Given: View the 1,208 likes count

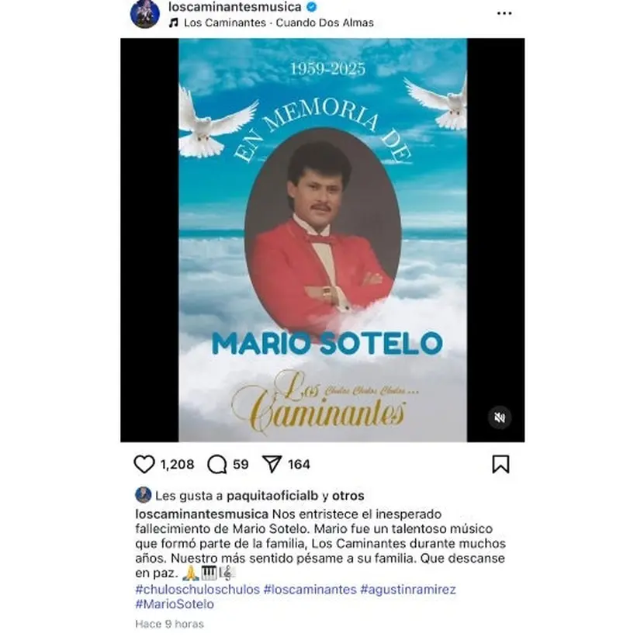Looking at the screenshot, I should (x=177, y=465).
